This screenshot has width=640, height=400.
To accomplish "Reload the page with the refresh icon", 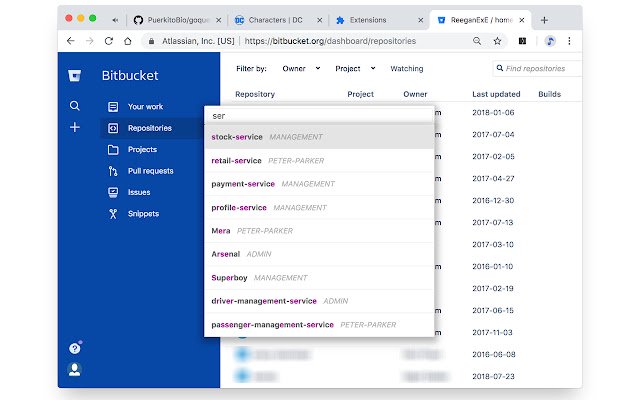I will [109, 41].
